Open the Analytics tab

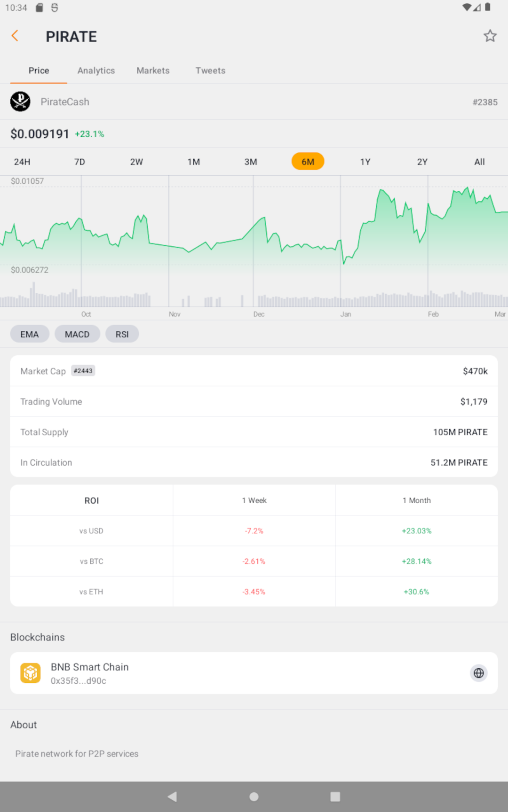(x=96, y=70)
